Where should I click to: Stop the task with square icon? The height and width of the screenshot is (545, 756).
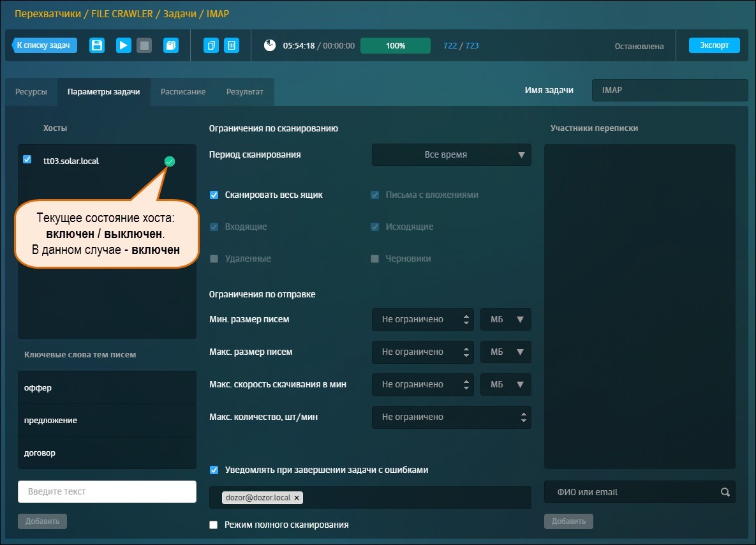[x=144, y=45]
